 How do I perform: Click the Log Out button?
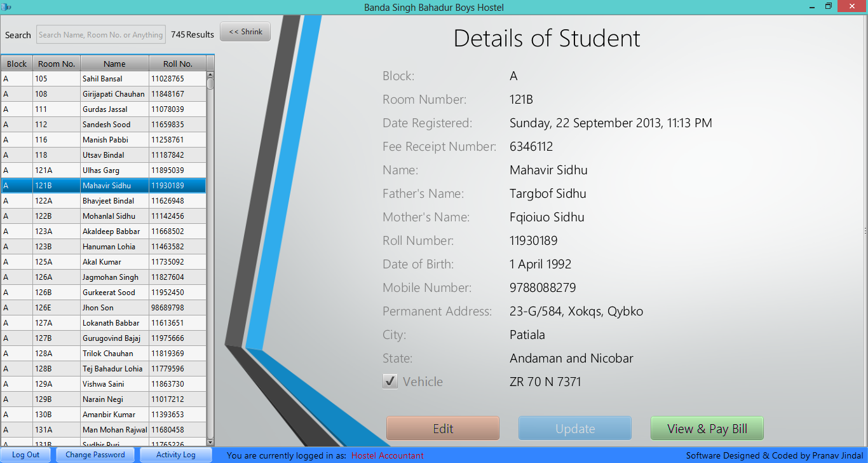point(26,455)
